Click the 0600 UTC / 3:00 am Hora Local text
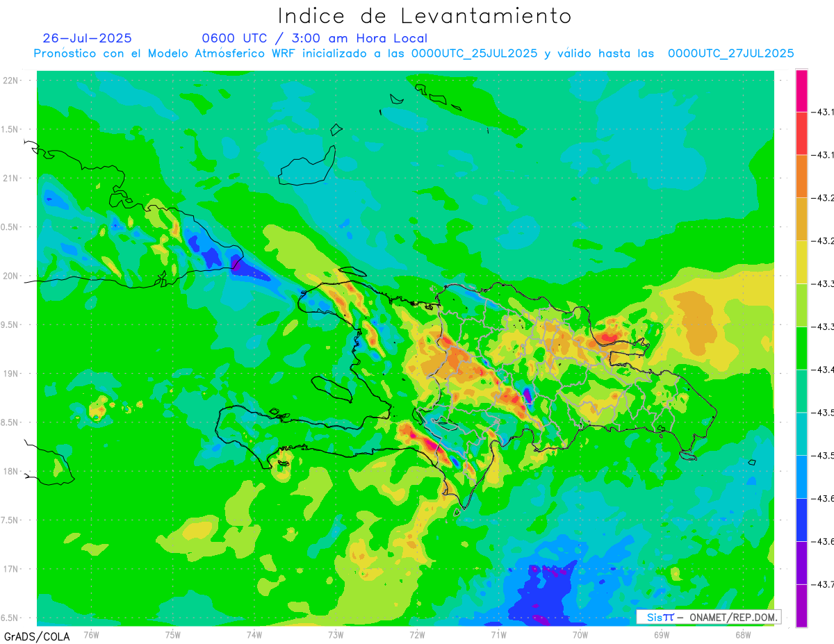The height and width of the screenshot is (644, 834). 315,38
